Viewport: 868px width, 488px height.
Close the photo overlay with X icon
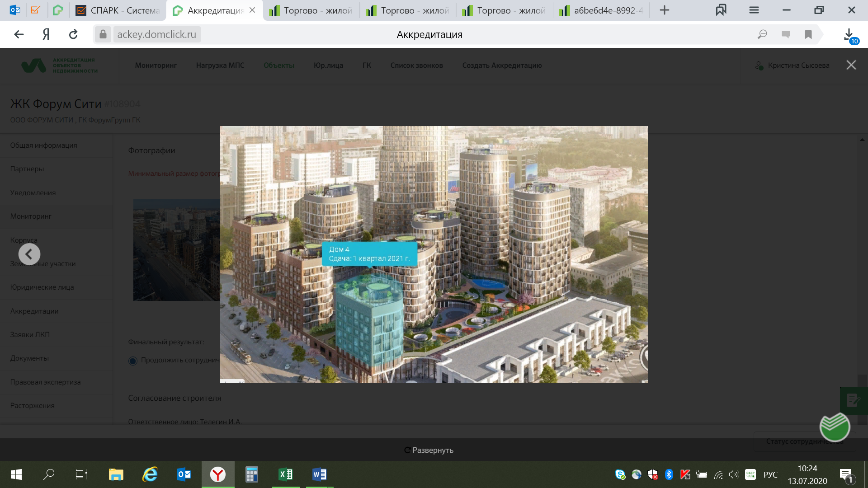(851, 65)
